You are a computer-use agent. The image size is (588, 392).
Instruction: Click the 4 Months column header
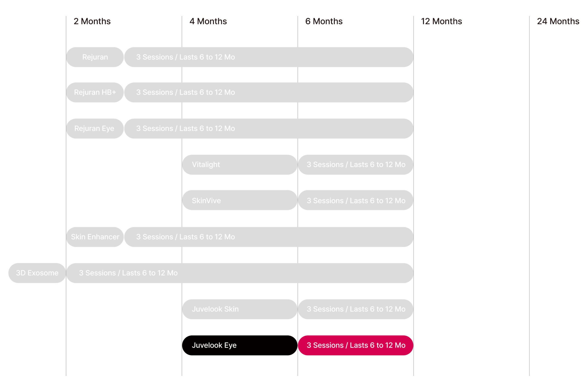(x=208, y=21)
